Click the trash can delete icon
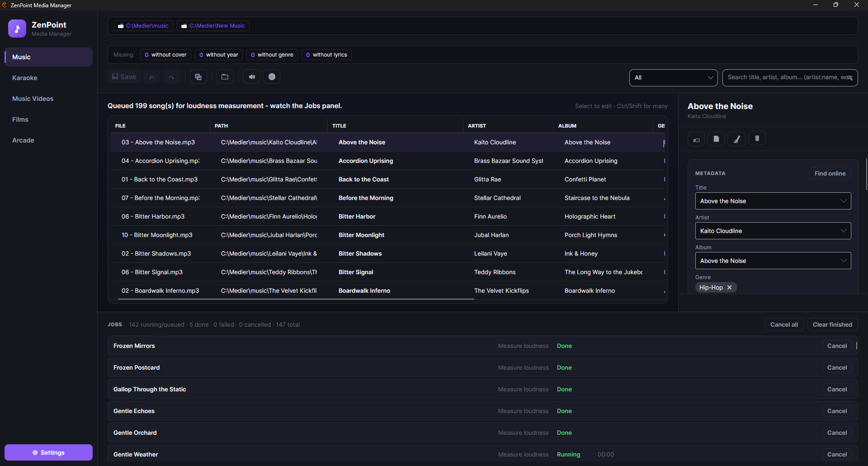This screenshot has height=466, width=868. click(x=757, y=138)
